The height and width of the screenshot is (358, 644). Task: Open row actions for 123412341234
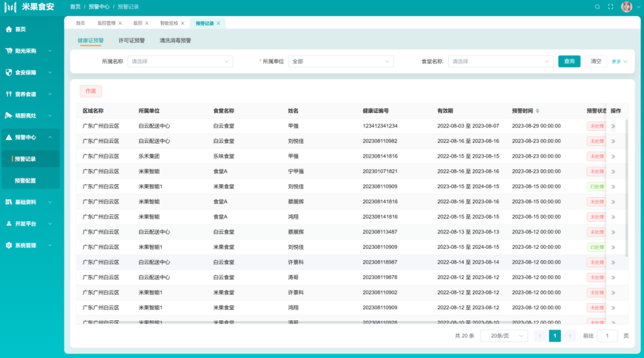pos(613,126)
